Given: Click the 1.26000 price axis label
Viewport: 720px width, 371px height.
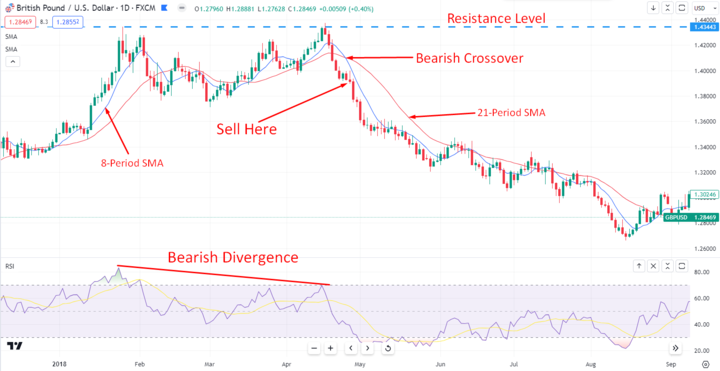Looking at the screenshot, I should 705,249.
